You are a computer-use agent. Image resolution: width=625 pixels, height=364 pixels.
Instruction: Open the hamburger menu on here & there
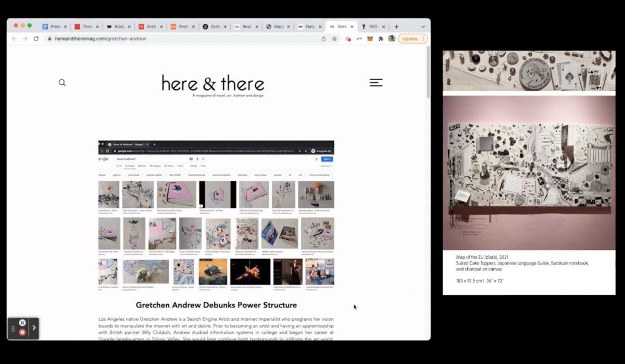click(376, 82)
